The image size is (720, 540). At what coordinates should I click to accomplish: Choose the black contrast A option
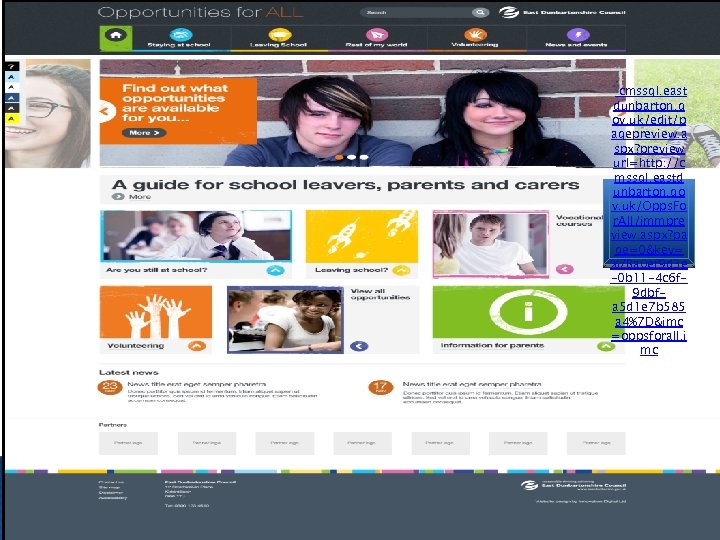(x=12, y=108)
